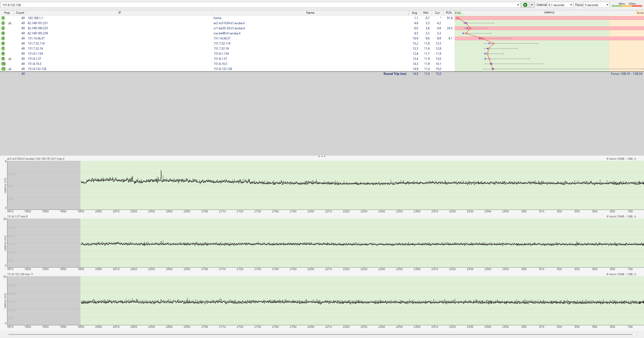Sort by the Avg column header
Image resolution: width=644 pixels, height=338 pixels.
(414, 13)
